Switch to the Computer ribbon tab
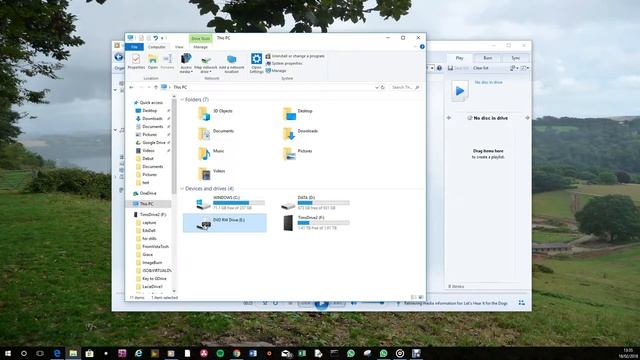This screenshot has width=640, height=360. pyautogui.click(x=157, y=47)
